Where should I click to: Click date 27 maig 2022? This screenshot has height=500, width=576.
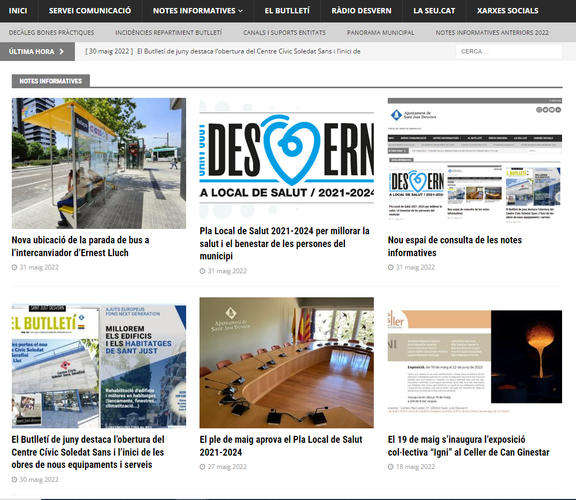click(227, 467)
